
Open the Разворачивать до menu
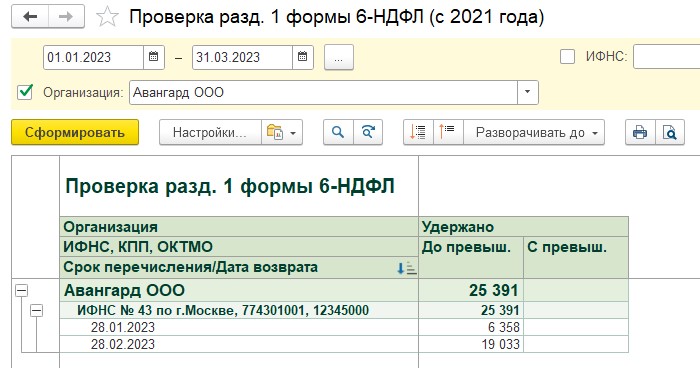[534, 132]
